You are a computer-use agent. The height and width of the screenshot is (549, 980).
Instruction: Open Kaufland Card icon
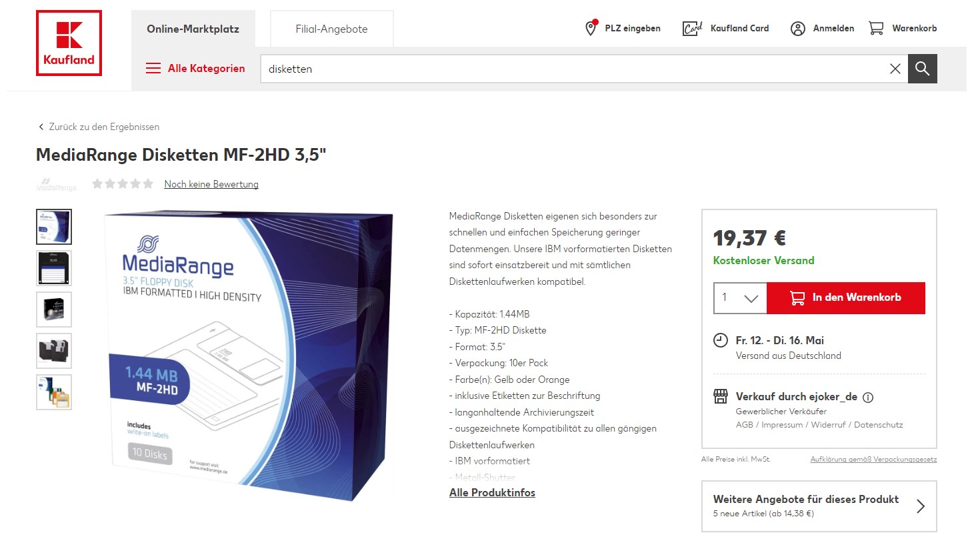(x=692, y=28)
